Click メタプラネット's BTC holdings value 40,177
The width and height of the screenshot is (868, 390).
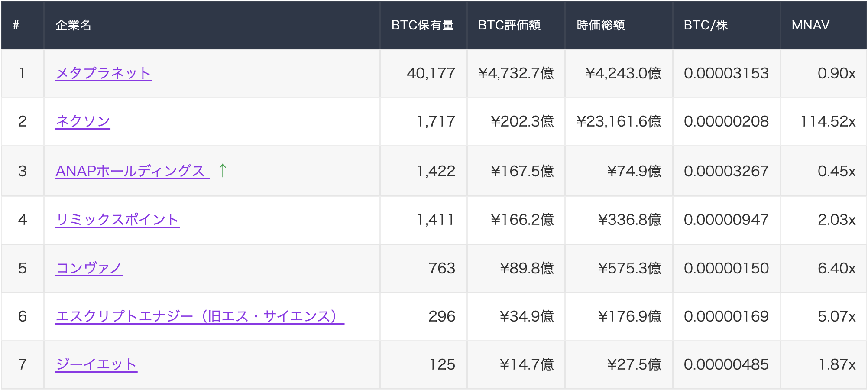tap(431, 73)
